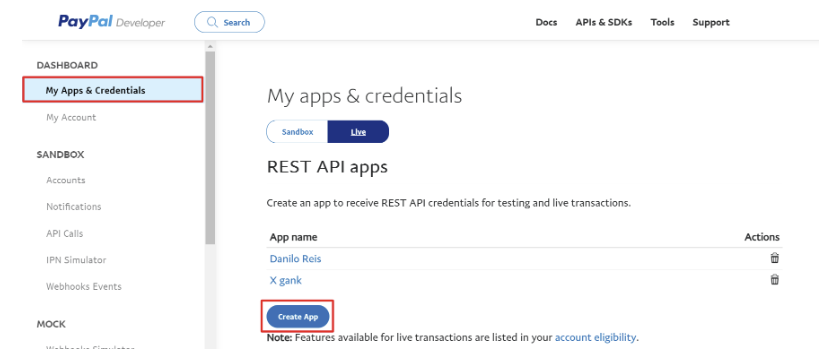Click the Search input field
This screenshot has width=823, height=361.
pos(229,22)
